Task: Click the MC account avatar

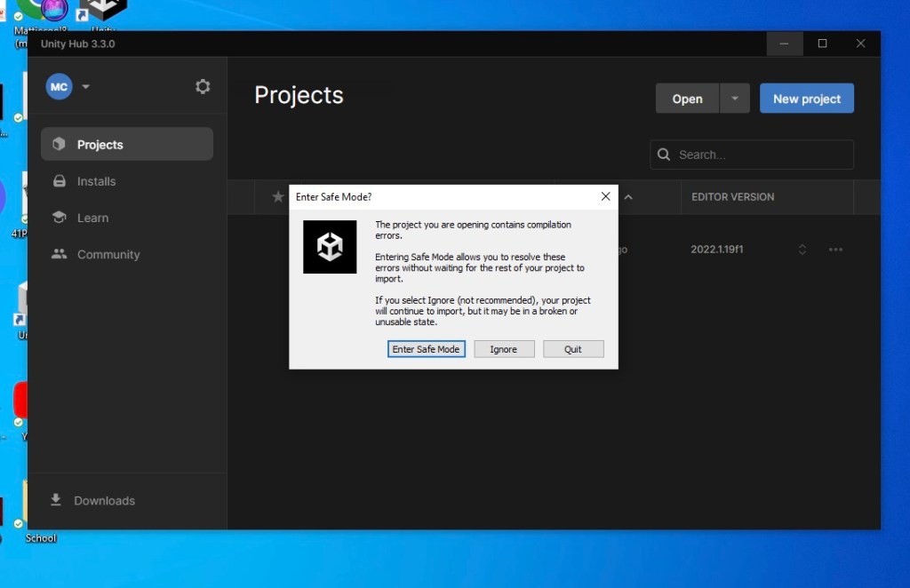Action: (x=59, y=86)
